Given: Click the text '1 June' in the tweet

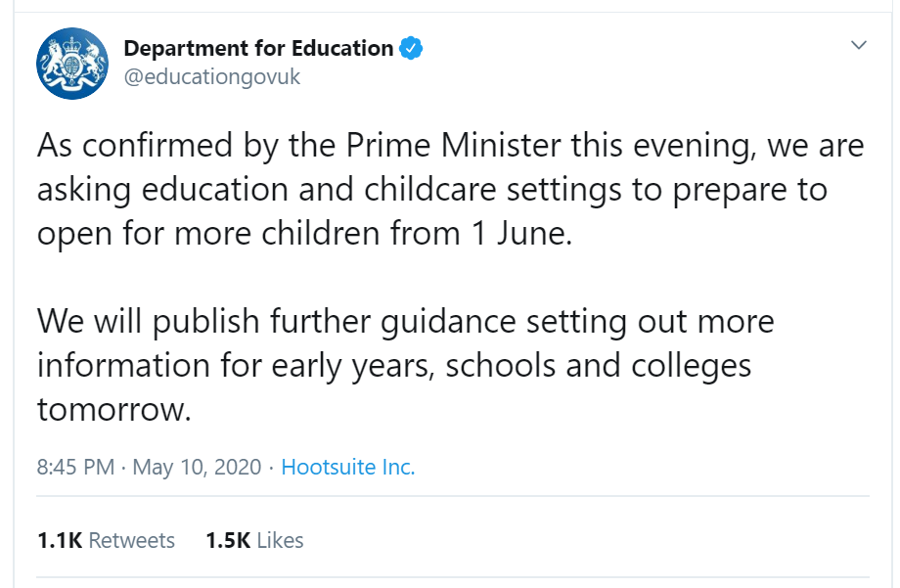Looking at the screenshot, I should (521, 234).
